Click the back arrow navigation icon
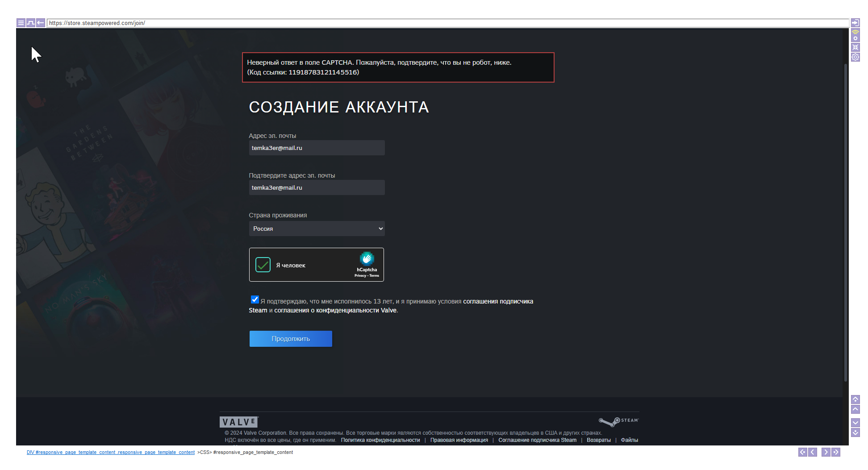The image size is (868, 470). [x=40, y=23]
